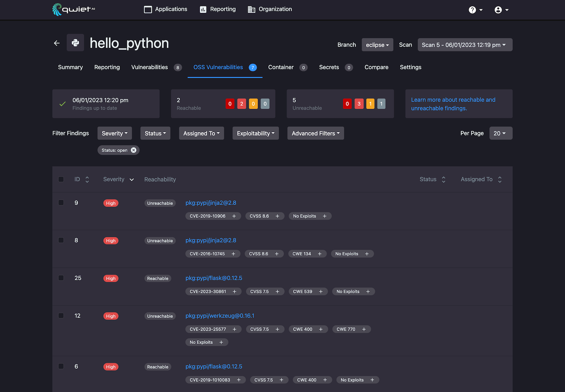The width and height of the screenshot is (565, 392).
Task: Click the Qwiet AI logo
Action: point(74,9)
